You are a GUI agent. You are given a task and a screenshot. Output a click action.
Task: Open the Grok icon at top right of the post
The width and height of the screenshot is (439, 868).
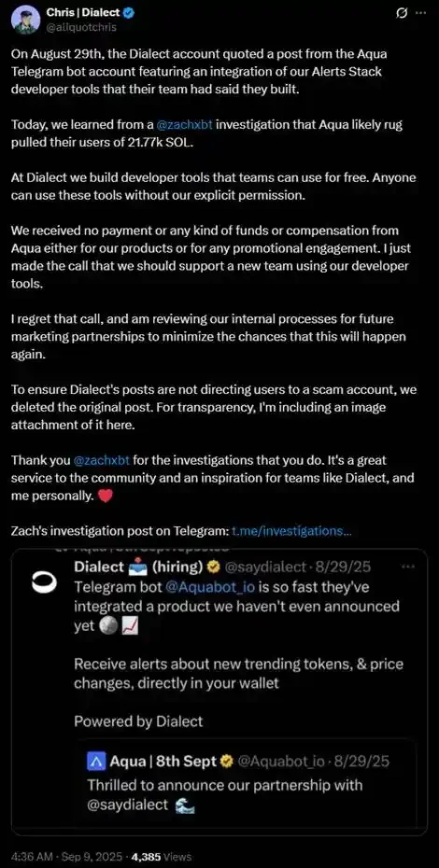coord(403,13)
